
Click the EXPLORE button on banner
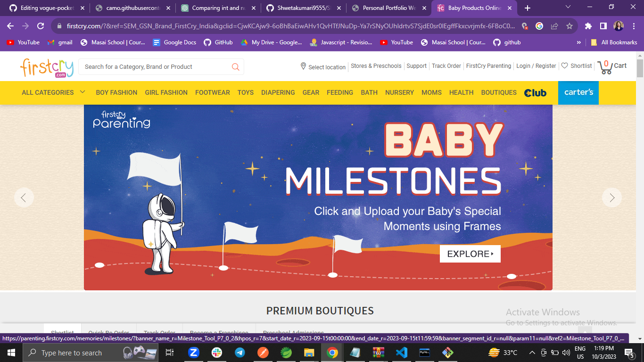pyautogui.click(x=470, y=254)
